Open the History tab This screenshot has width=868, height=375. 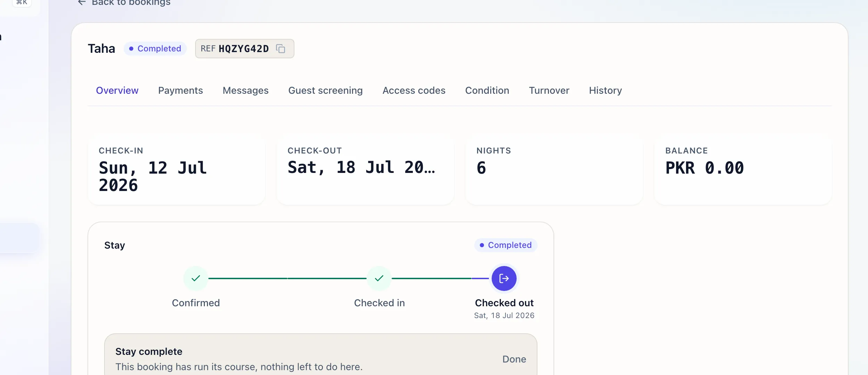(x=606, y=90)
